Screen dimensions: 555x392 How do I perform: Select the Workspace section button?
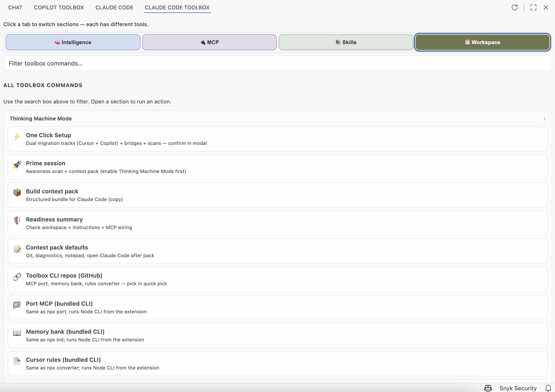tap(483, 42)
